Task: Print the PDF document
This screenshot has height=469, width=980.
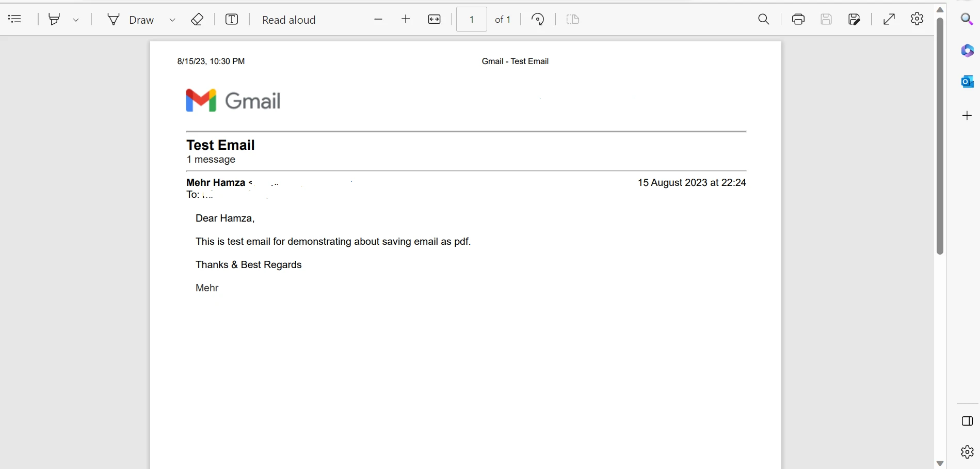Action: [x=798, y=19]
